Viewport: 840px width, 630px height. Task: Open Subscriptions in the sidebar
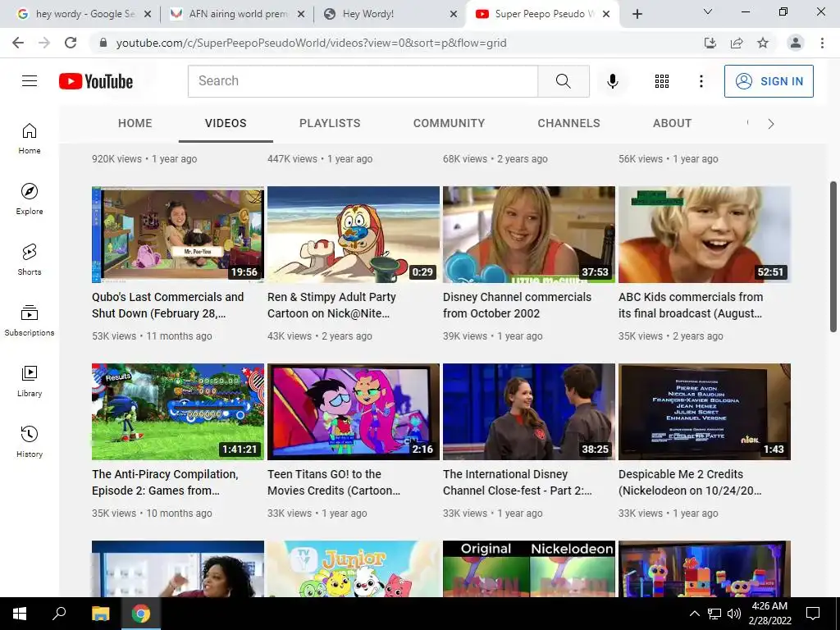tap(30, 321)
